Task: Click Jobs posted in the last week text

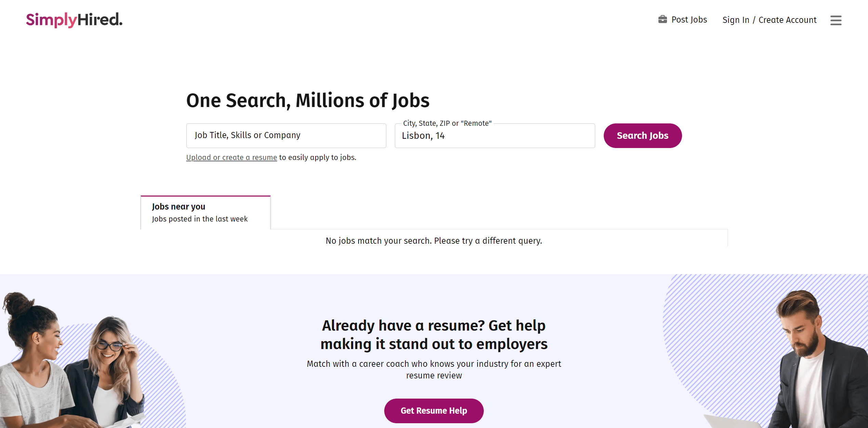Action: coord(199,219)
